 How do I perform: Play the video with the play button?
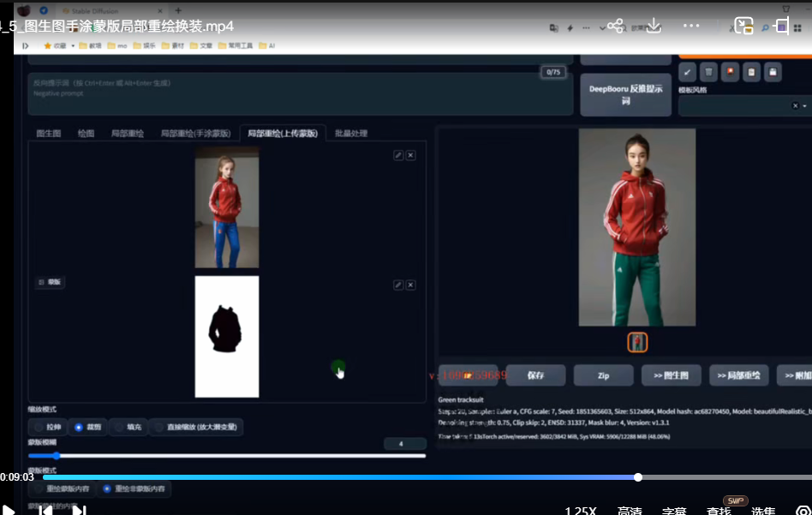[8, 510]
